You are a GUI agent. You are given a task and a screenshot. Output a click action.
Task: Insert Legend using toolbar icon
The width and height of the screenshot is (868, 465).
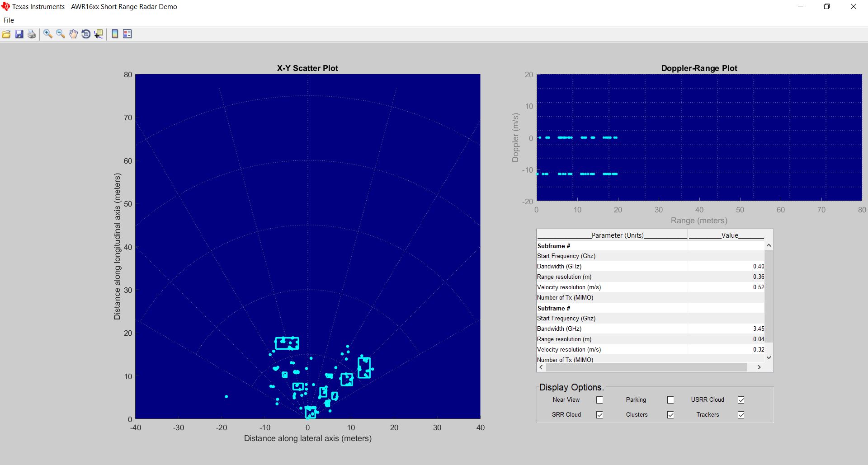coord(127,34)
